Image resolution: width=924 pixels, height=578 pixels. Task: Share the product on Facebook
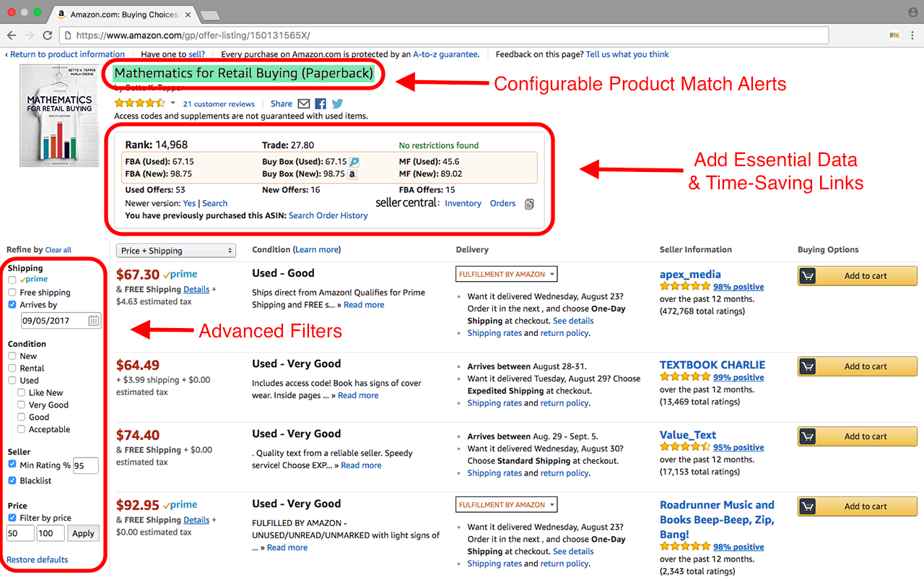click(321, 104)
